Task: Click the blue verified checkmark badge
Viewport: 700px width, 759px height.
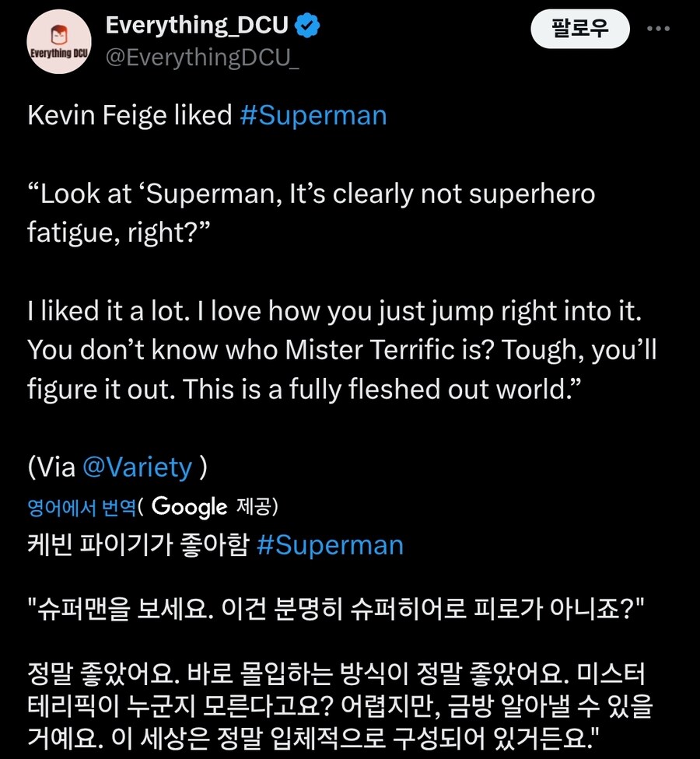Action: coord(310,26)
